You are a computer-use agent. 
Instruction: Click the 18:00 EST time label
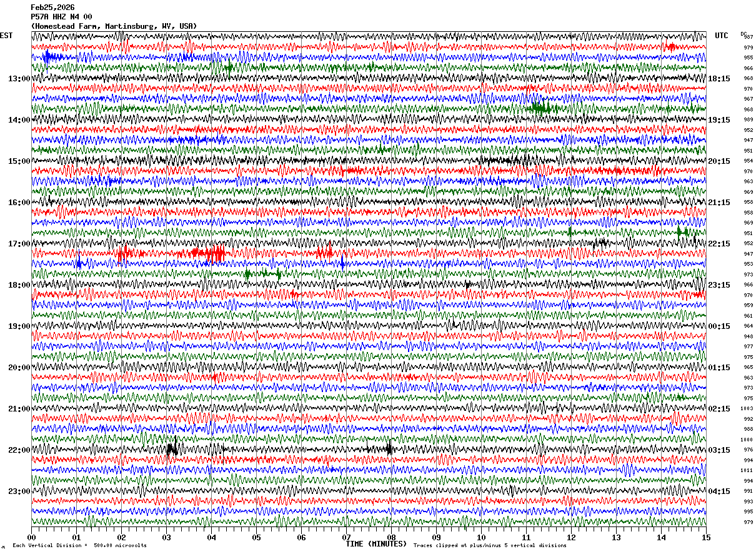19,285
